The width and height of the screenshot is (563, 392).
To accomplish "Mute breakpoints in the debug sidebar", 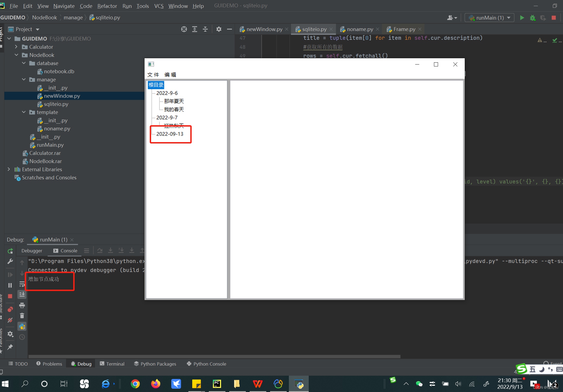I will coord(10,320).
